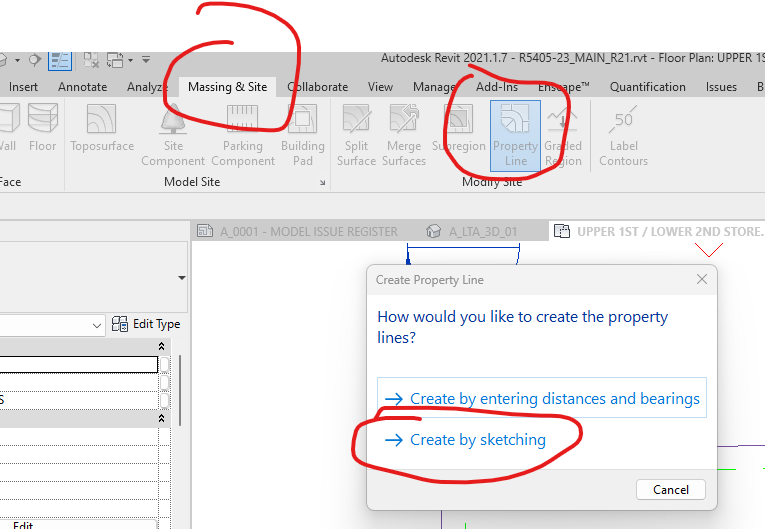This screenshot has width=765, height=529.
Task: Click the Floor by face tool
Action: click(x=42, y=128)
